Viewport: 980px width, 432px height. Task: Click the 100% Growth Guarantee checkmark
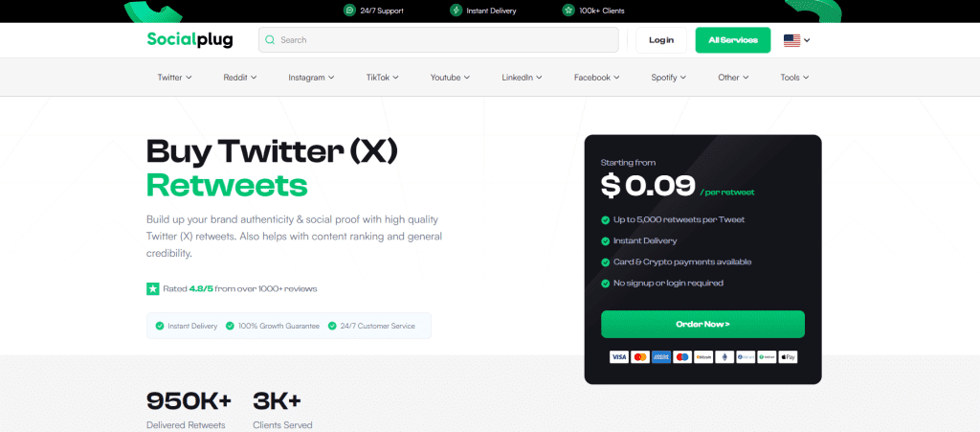click(230, 327)
